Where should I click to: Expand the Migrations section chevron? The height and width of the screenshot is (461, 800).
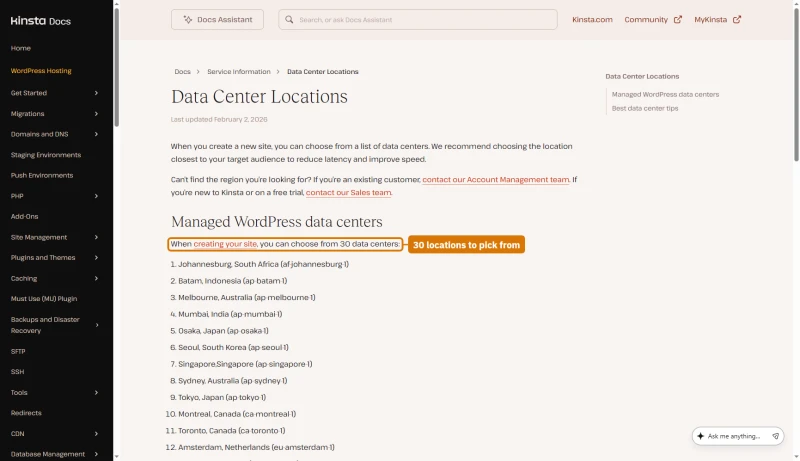[96, 114]
